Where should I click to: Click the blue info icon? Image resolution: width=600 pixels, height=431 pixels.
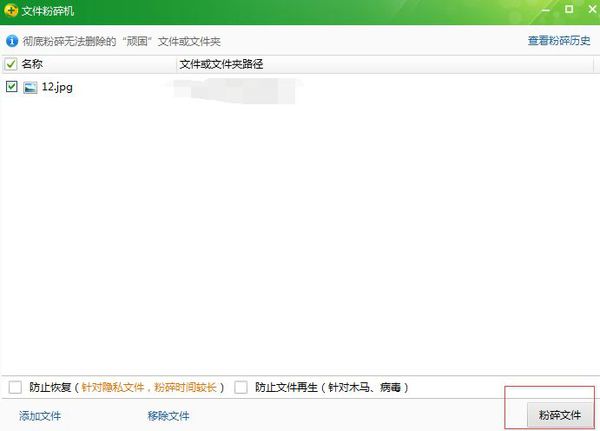coord(12,41)
